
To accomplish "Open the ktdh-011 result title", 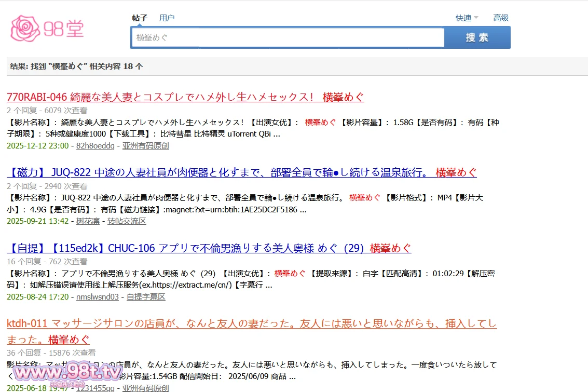I will 251,324.
